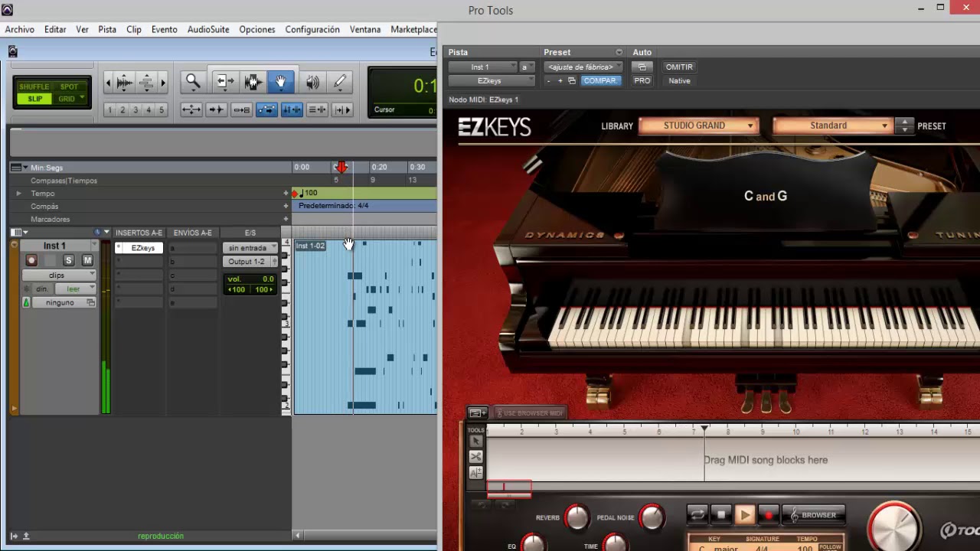Solo the Inst 1 track
Screen dimensions: 980x551
[68, 260]
